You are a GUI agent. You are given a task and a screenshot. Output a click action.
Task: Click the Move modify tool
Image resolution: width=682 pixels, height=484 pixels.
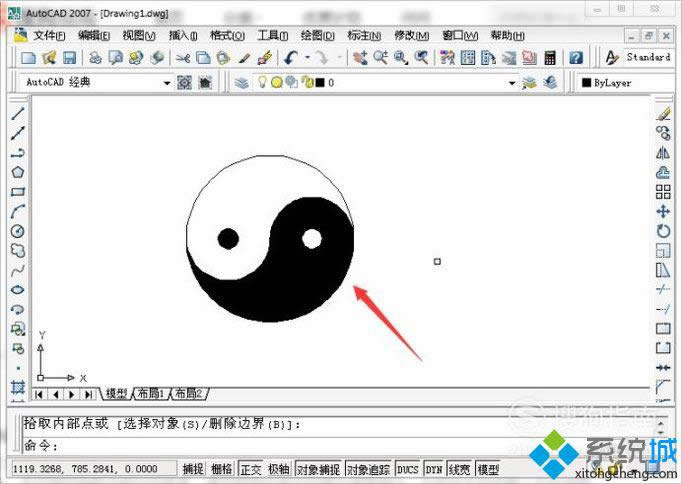pyautogui.click(x=663, y=211)
